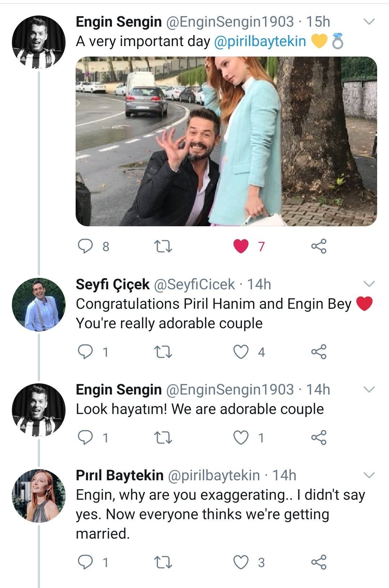Like Pırıl Baytekin's tweet with 3 likes
Image resolution: width=389 pixels, height=588 pixels.
241,562
